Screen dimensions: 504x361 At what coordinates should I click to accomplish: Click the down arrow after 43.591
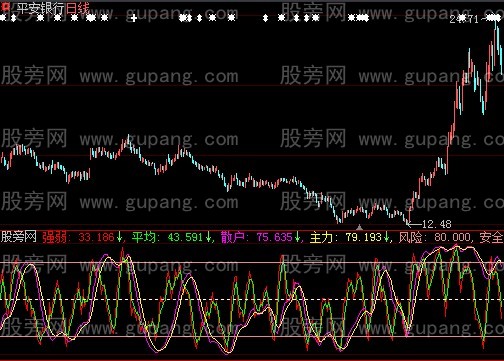[x=208, y=237]
